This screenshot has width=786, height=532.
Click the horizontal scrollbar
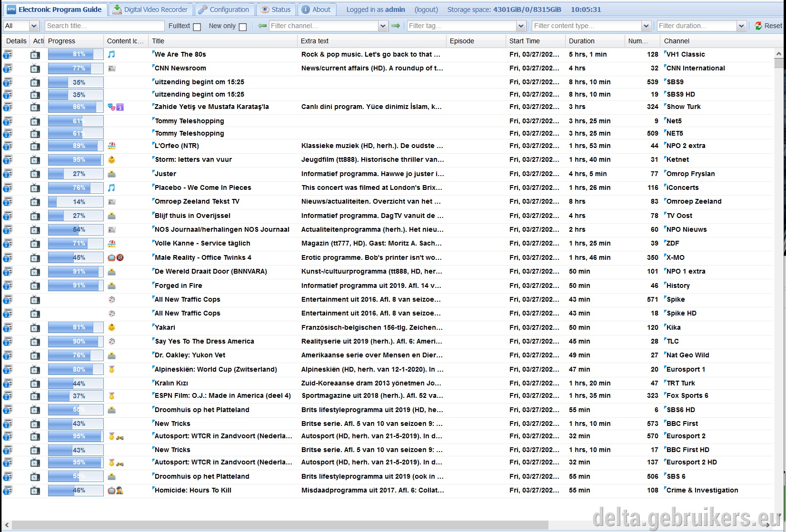pyautogui.click(x=280, y=525)
